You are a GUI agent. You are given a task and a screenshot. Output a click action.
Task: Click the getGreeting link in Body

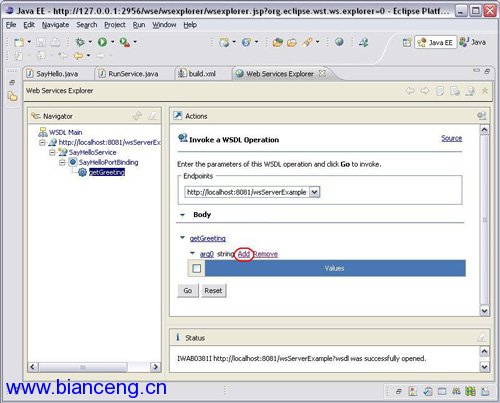tap(208, 238)
